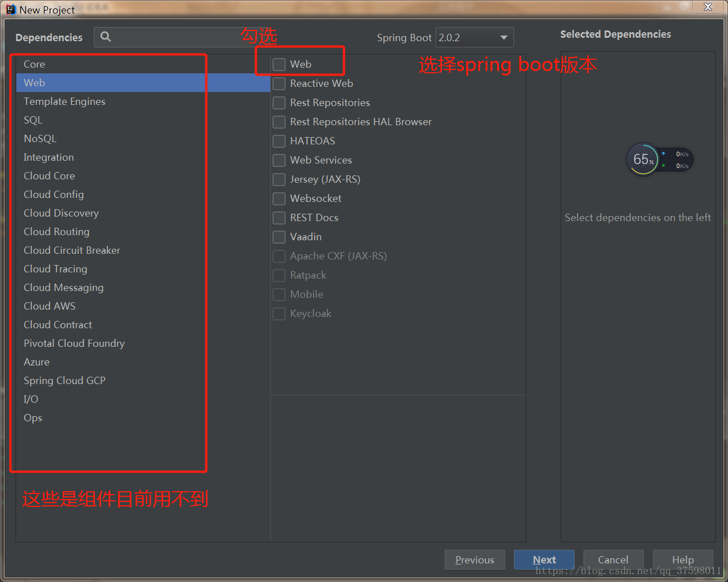Select the Azure category
The width and height of the screenshot is (728, 582).
click(x=143, y=362)
